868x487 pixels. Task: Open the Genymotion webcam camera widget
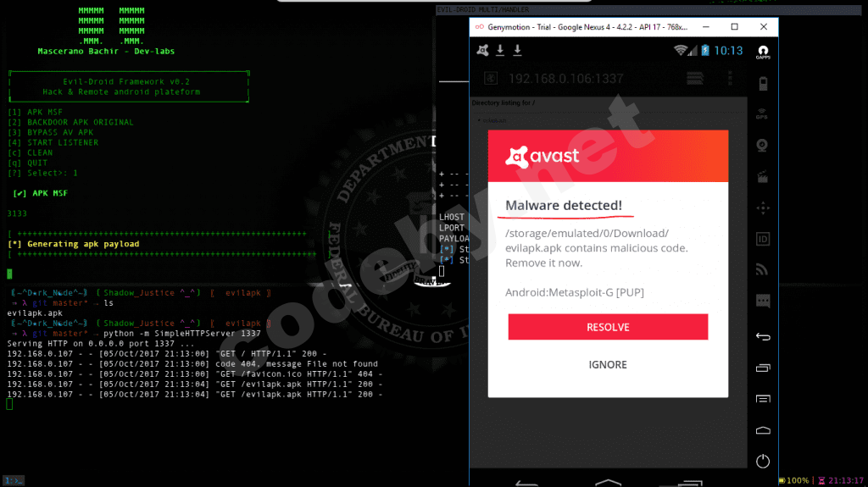762,146
